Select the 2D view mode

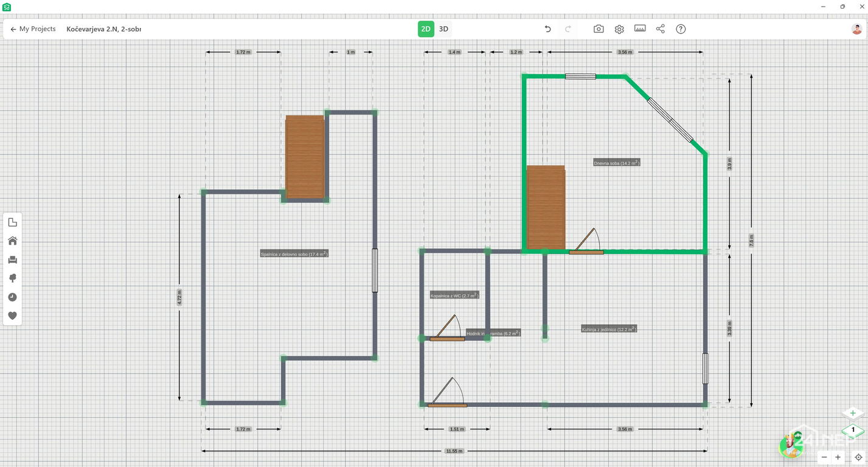coord(426,29)
